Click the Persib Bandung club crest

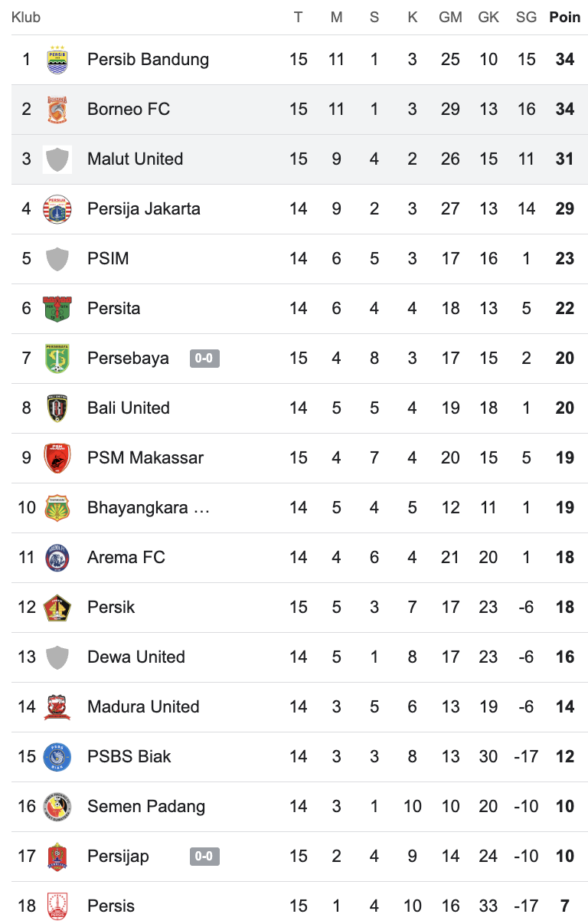click(x=57, y=60)
